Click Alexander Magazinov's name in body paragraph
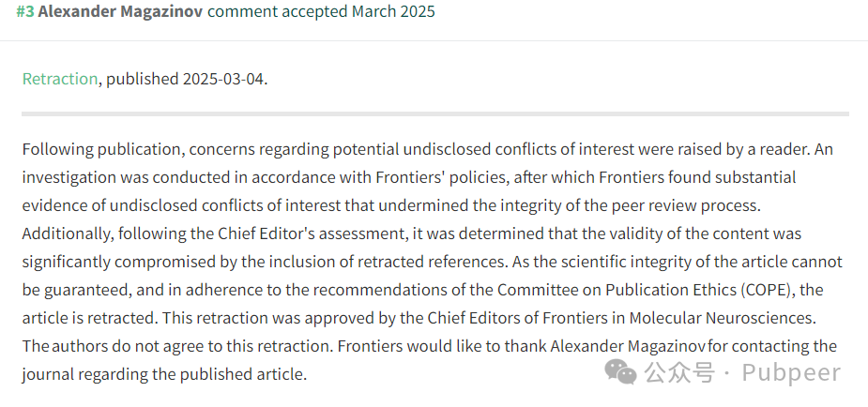Screen dimensions: 868x407 point(628,346)
